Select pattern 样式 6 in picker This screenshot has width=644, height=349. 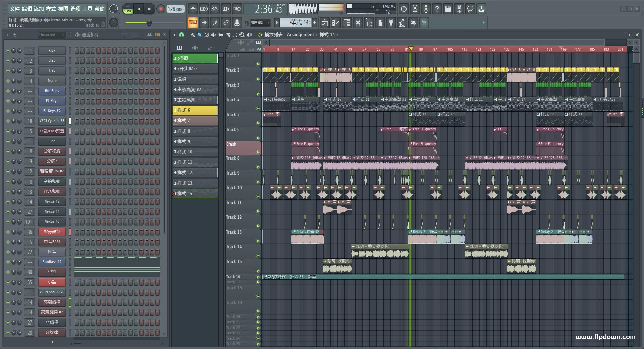click(195, 110)
